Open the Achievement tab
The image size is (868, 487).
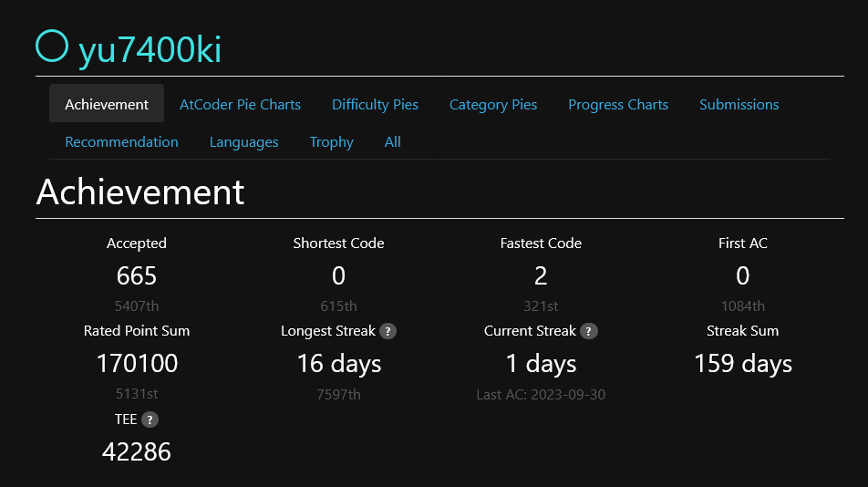[107, 104]
